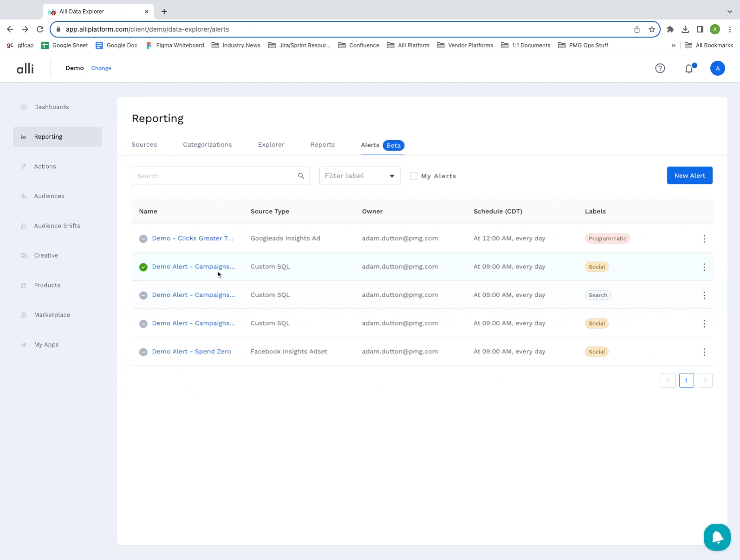Select Audiences in the sidebar
The image size is (740, 560).
[49, 196]
